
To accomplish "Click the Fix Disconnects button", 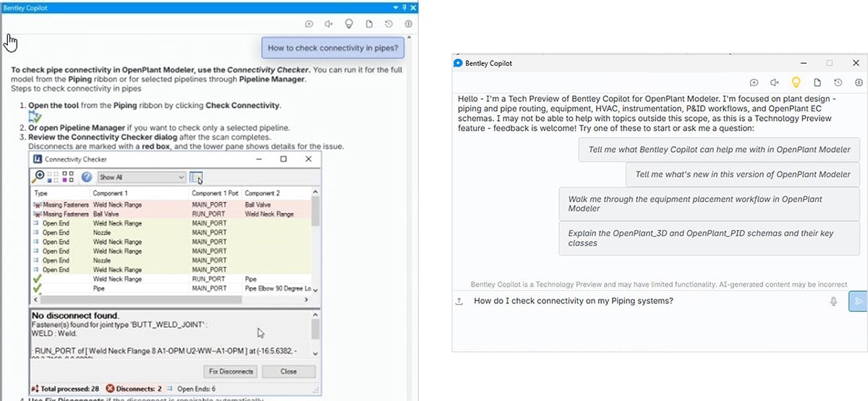I will [x=230, y=371].
